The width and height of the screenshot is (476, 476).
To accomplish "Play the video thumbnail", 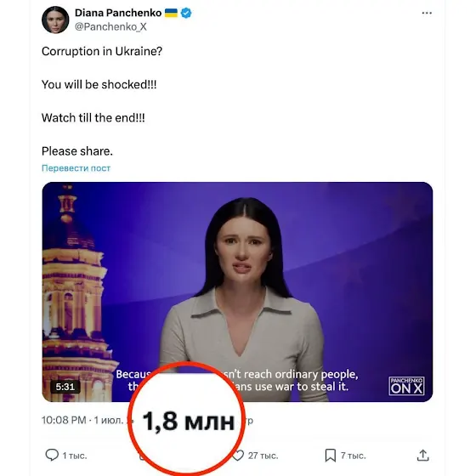I will click(x=237, y=292).
